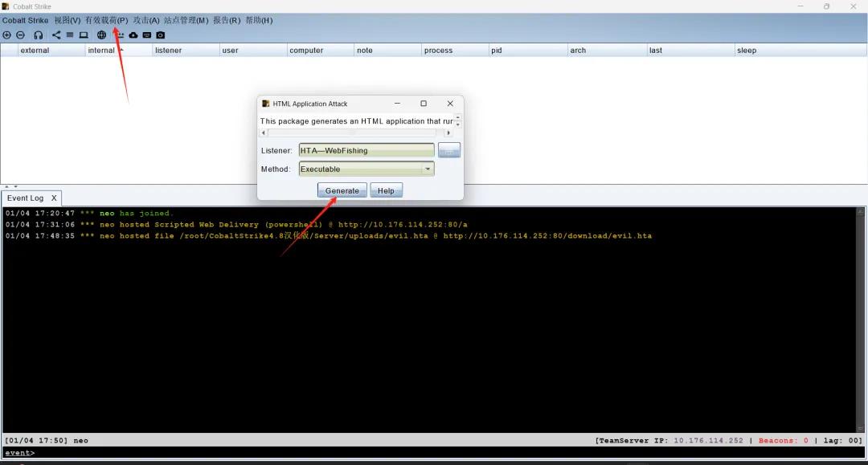Viewport: 868px width, 465px height.
Task: Expand split pane using small down arrow
Action: pyautogui.click(x=15, y=187)
